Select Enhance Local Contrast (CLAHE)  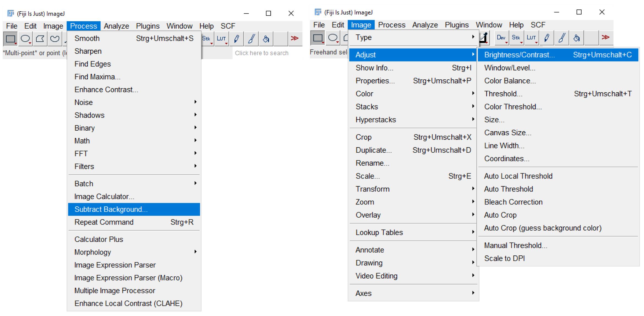134,303
